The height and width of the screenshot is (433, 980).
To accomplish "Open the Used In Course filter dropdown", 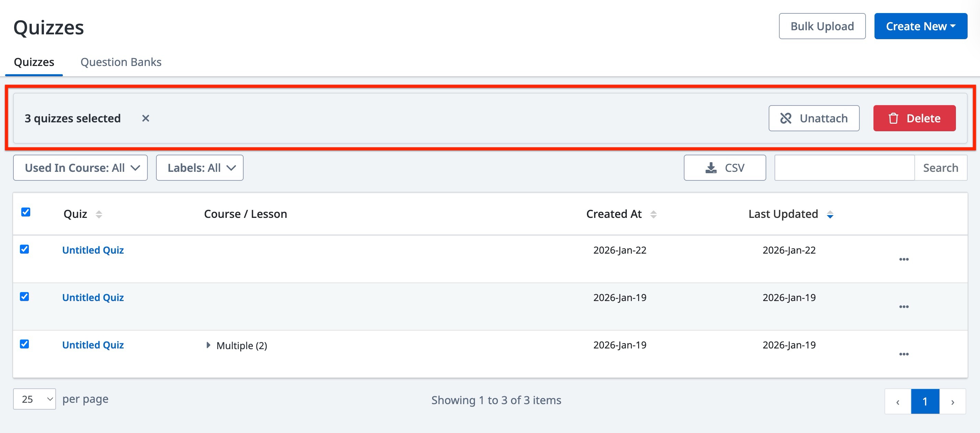I will [80, 168].
